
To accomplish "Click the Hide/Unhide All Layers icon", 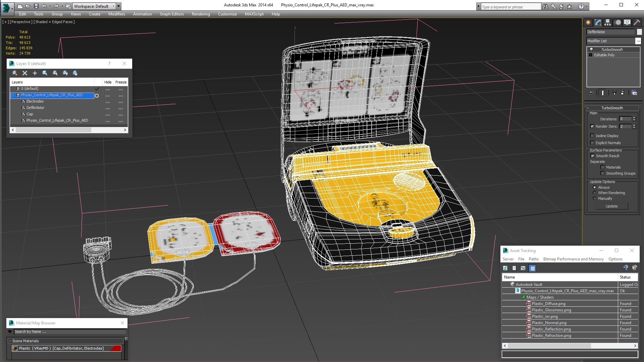I will pyautogui.click(x=65, y=73).
